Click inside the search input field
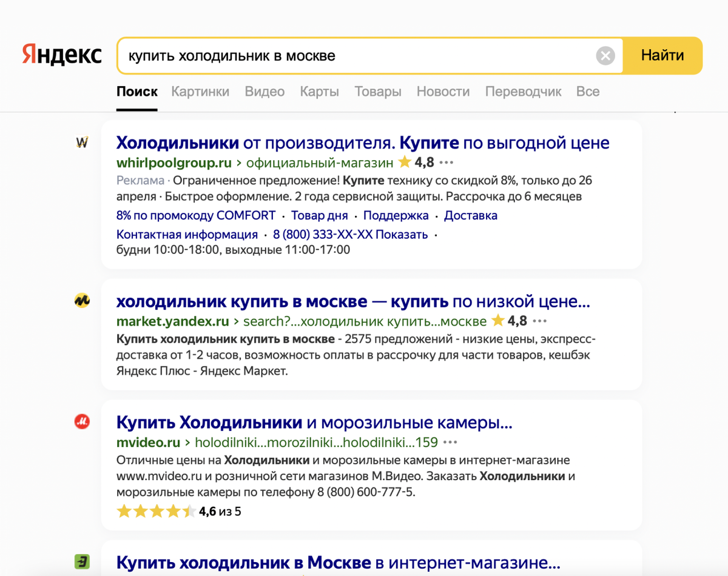728x576 pixels. pyautogui.click(x=303, y=55)
